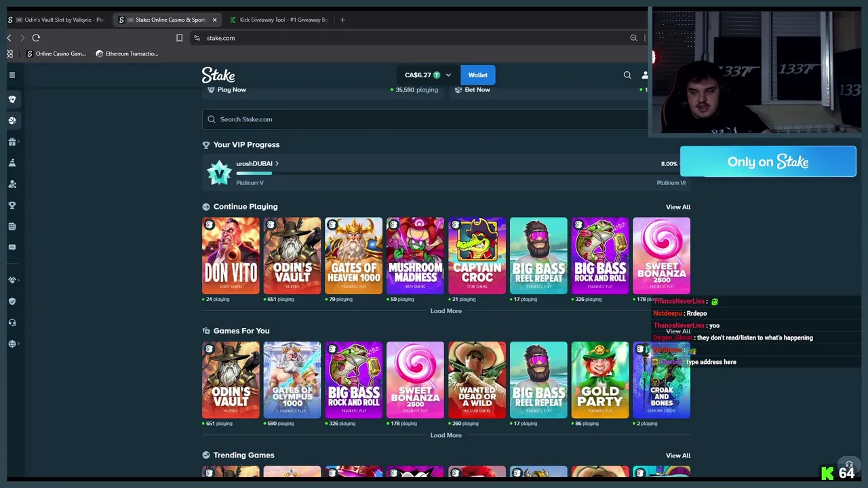868x488 pixels.
Task: Open the Online Casino Gam... bookmark
Action: (x=57, y=54)
